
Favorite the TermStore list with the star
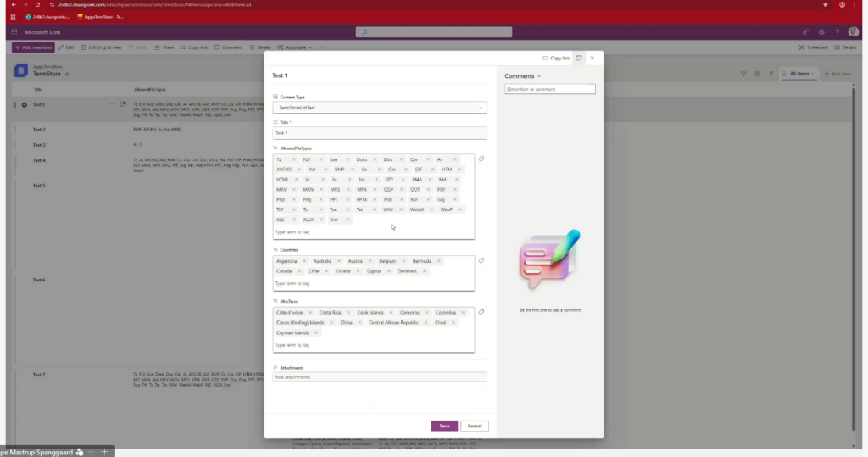(67, 75)
